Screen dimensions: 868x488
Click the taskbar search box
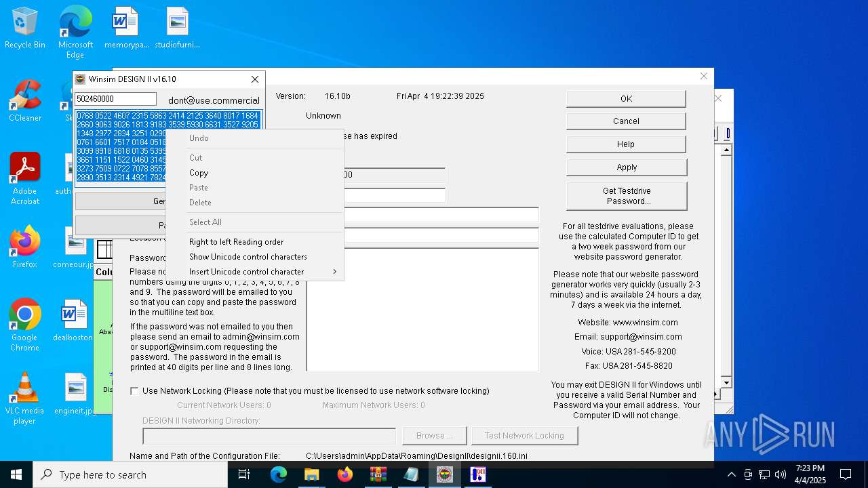tap(130, 474)
